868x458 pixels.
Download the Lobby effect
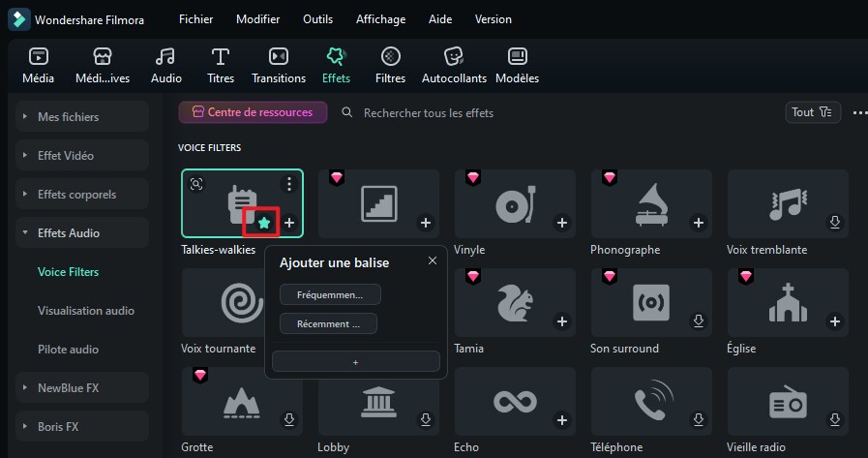click(x=425, y=420)
